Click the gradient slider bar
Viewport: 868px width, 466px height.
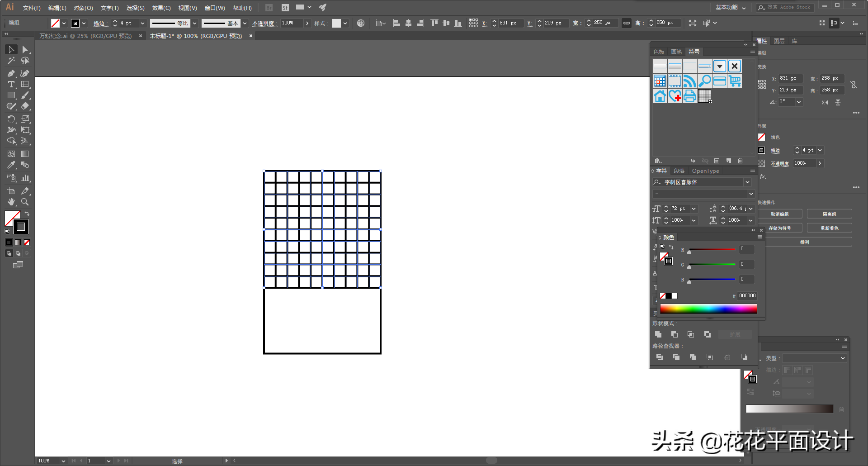[x=789, y=409]
